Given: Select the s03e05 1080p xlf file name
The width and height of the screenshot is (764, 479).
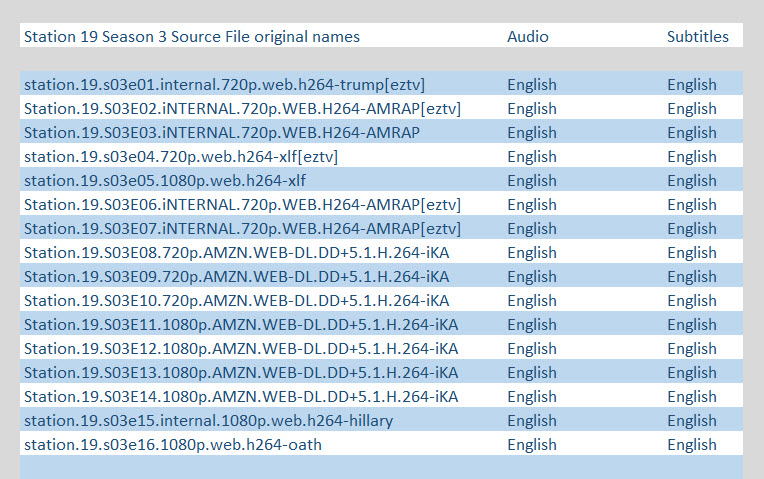Looking at the screenshot, I should 165,181.
